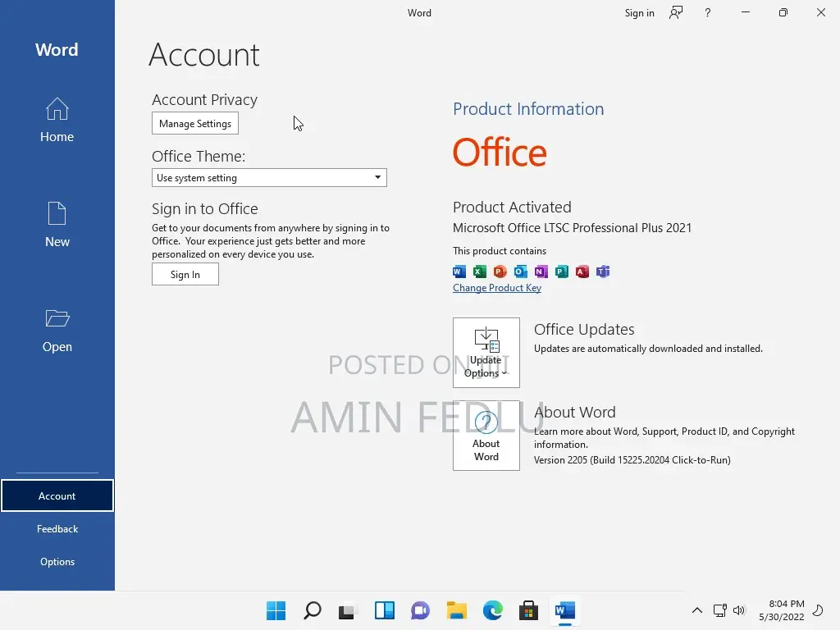Switch to the Options section in the sidebar

pos(57,561)
